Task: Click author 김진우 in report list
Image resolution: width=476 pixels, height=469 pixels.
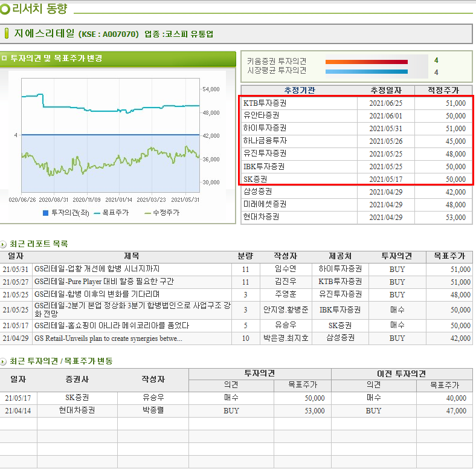Action: coord(285,282)
